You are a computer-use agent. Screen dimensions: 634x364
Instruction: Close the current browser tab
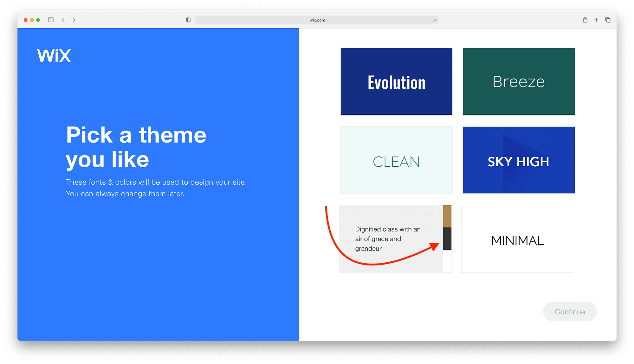435,20
